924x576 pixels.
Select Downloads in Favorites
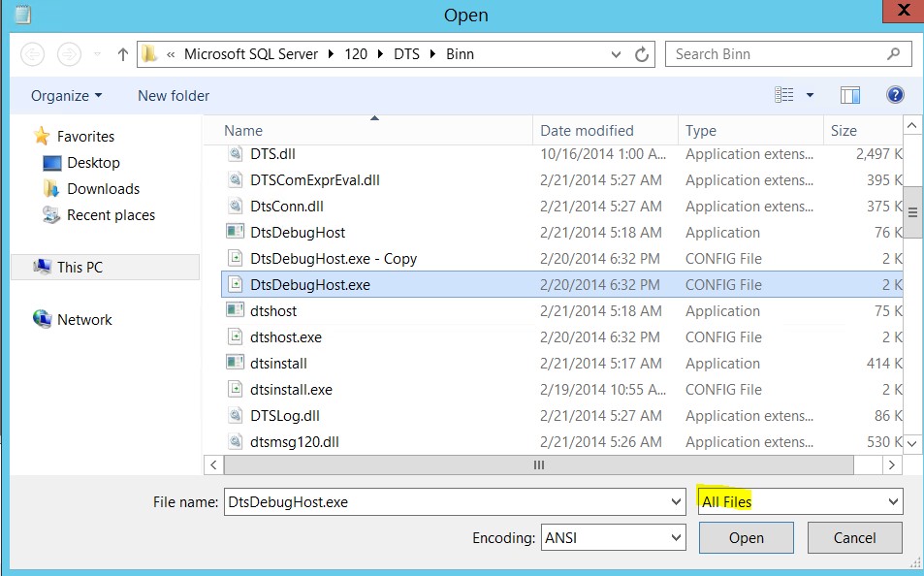[x=103, y=189]
